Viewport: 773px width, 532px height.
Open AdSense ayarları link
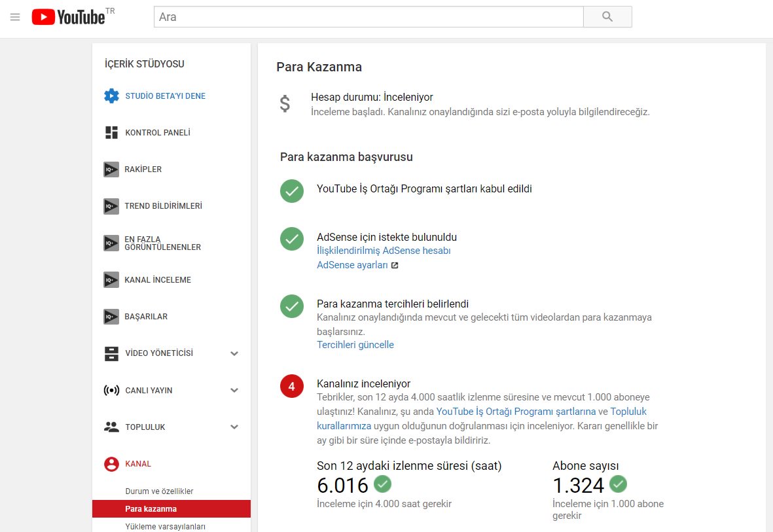(353, 265)
